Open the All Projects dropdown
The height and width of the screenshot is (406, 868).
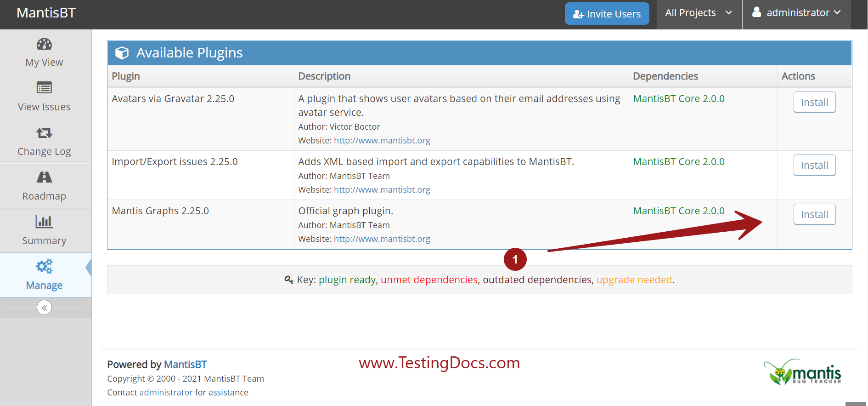click(699, 13)
